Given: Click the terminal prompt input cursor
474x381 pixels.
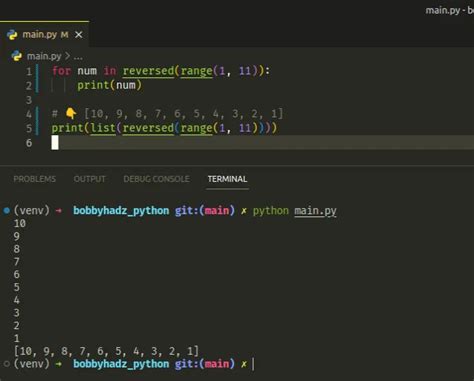Looking at the screenshot, I should [253, 364].
